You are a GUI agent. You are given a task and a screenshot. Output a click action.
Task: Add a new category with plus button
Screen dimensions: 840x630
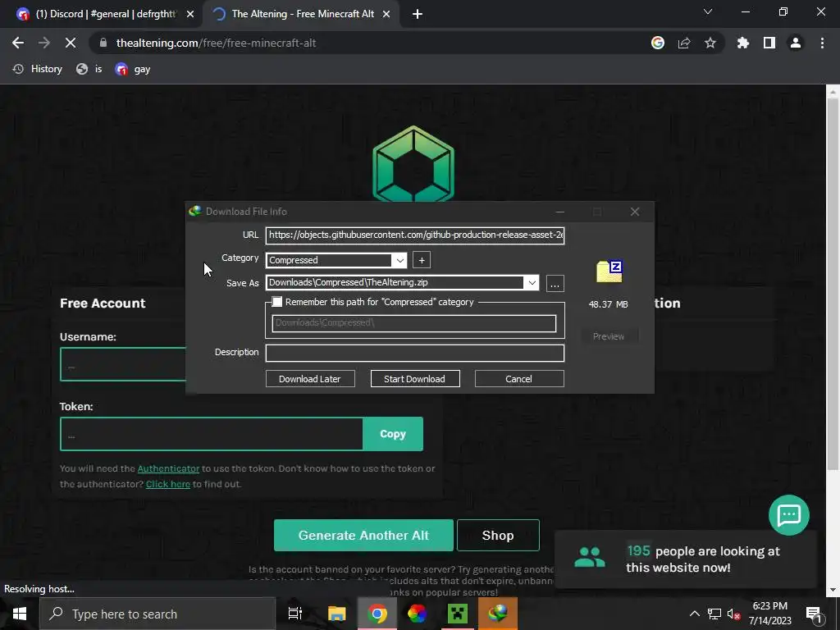click(x=422, y=260)
